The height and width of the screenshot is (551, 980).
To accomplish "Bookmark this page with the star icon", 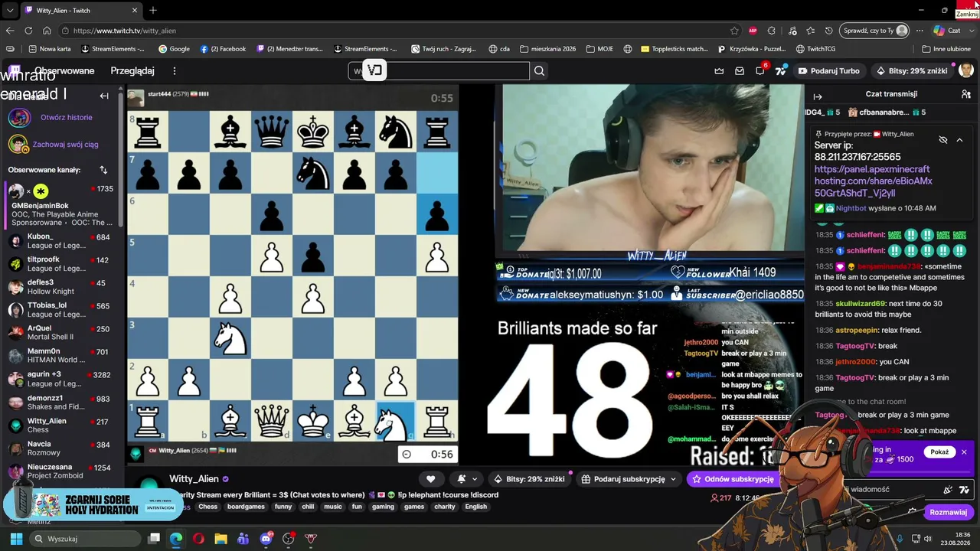I will click(735, 31).
